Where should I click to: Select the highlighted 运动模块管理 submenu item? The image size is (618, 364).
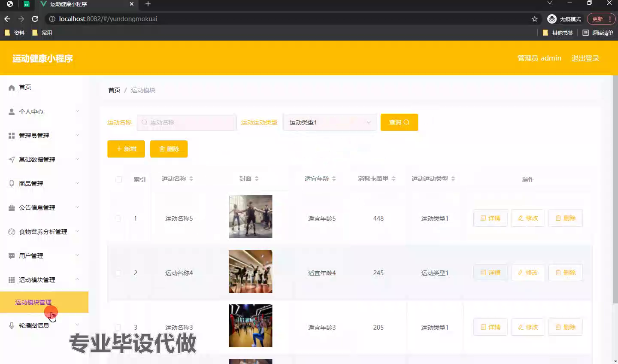(x=44, y=302)
